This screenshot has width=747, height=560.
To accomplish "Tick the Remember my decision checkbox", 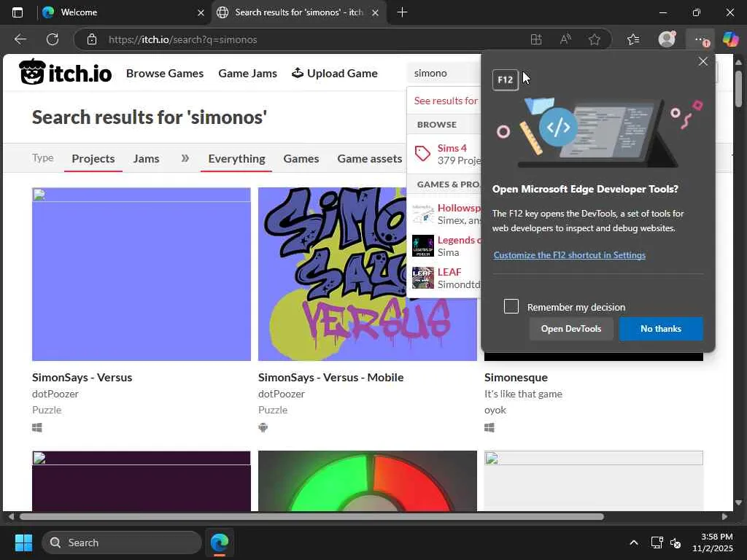I will (x=511, y=306).
